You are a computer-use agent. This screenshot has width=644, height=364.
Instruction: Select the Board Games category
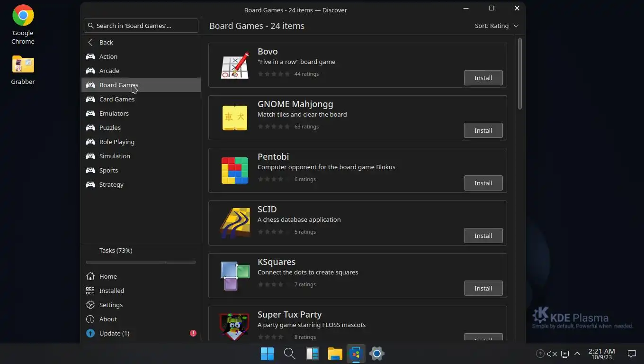click(141, 85)
